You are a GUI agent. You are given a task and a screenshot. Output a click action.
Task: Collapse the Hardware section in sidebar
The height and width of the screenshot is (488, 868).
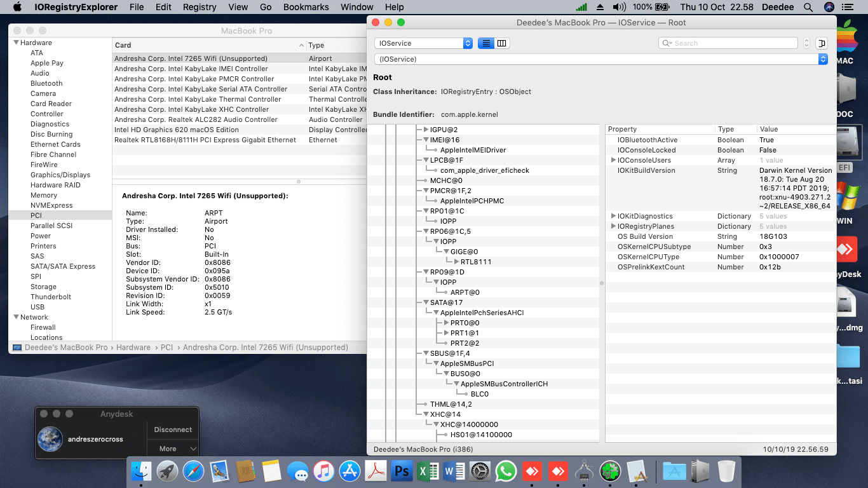pos(16,43)
